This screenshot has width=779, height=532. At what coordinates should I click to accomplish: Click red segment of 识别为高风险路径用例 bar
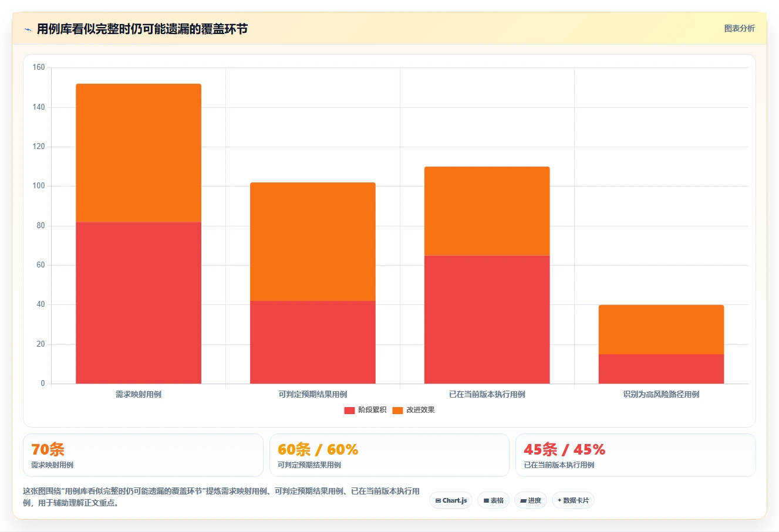coord(661,369)
